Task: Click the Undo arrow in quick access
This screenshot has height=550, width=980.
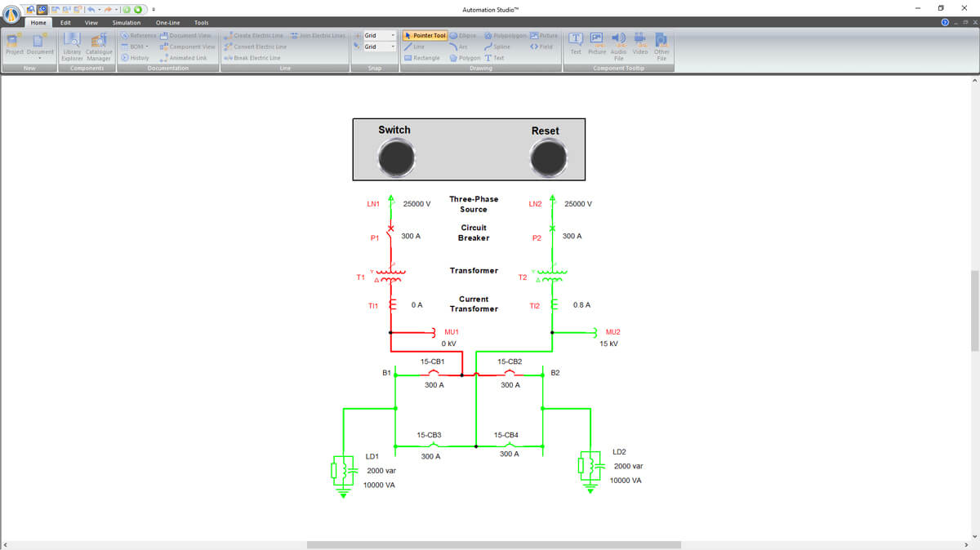Action: click(x=91, y=9)
